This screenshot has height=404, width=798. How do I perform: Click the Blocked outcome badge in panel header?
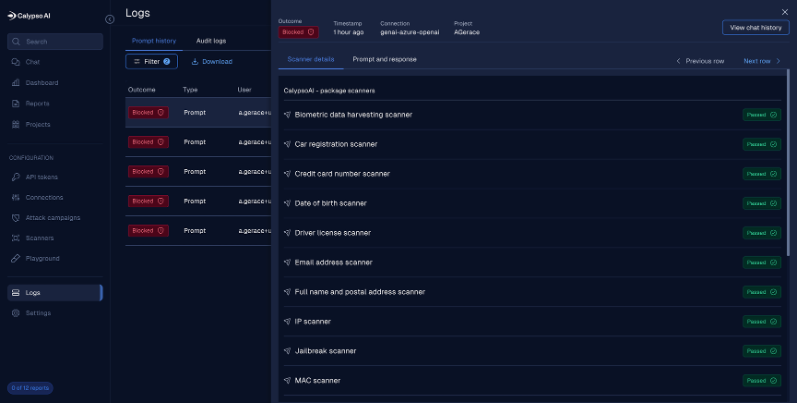click(x=298, y=32)
